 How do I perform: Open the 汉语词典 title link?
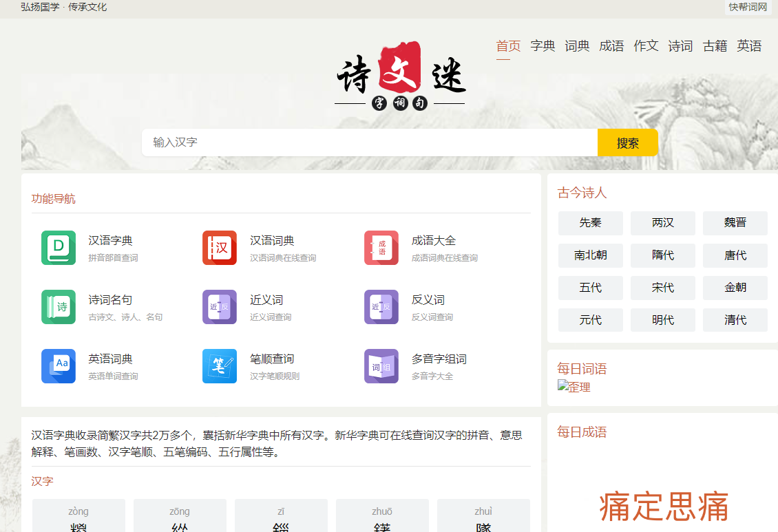[272, 240]
